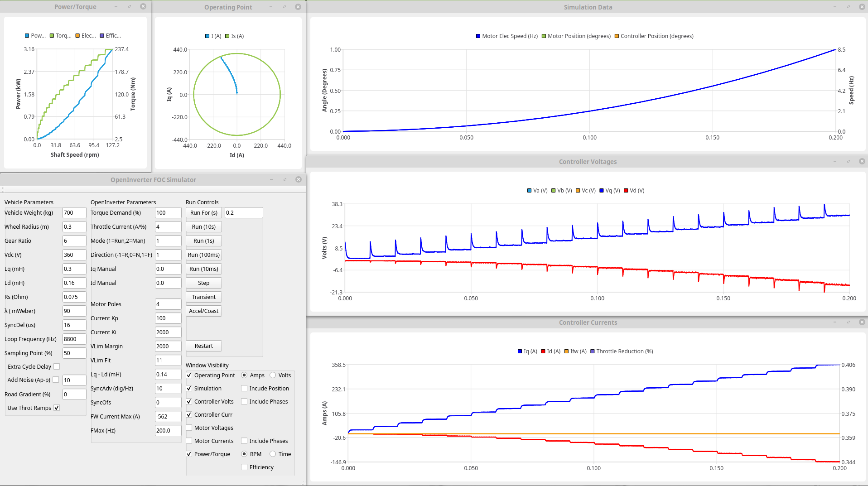
Task: Uncheck Use Throt Ramps
Action: tap(57, 408)
